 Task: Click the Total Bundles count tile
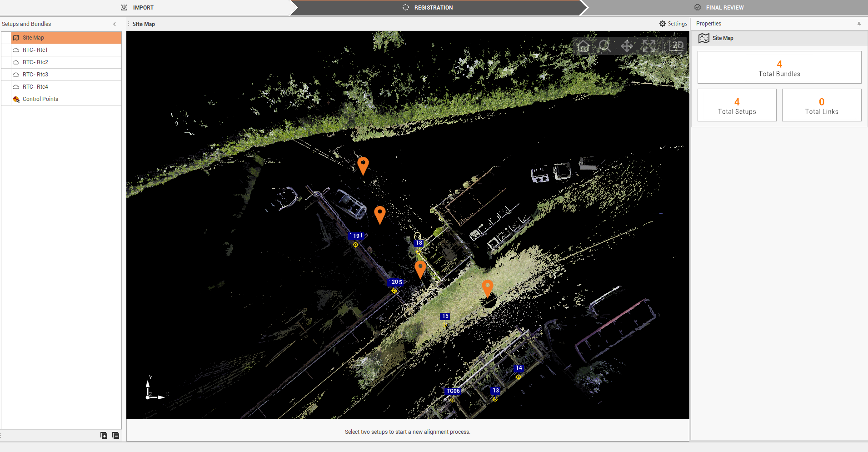tap(779, 67)
